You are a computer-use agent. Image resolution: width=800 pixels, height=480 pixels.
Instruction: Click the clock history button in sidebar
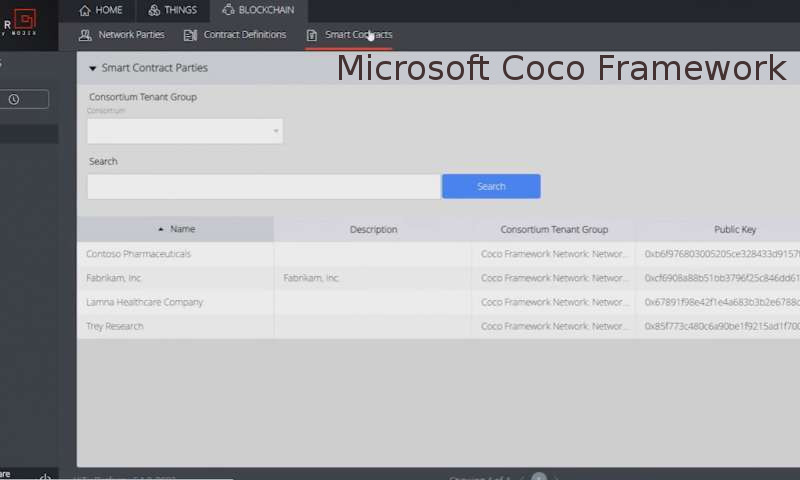14,99
